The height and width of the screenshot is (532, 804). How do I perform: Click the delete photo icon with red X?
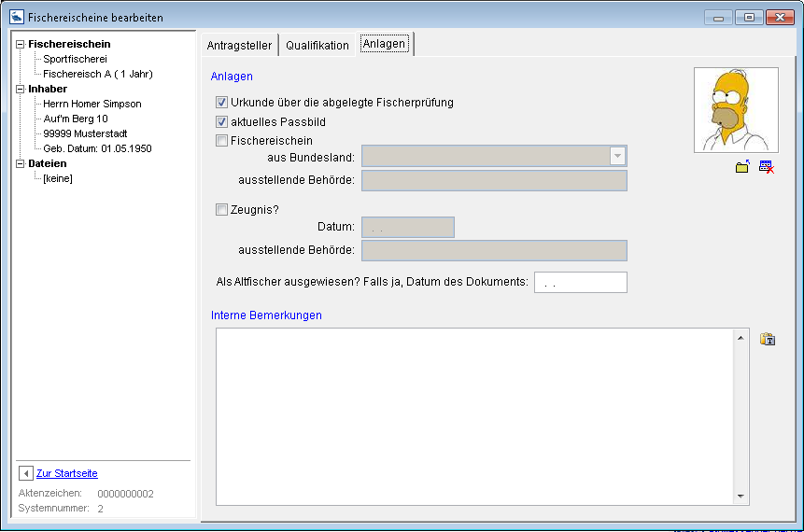click(767, 167)
